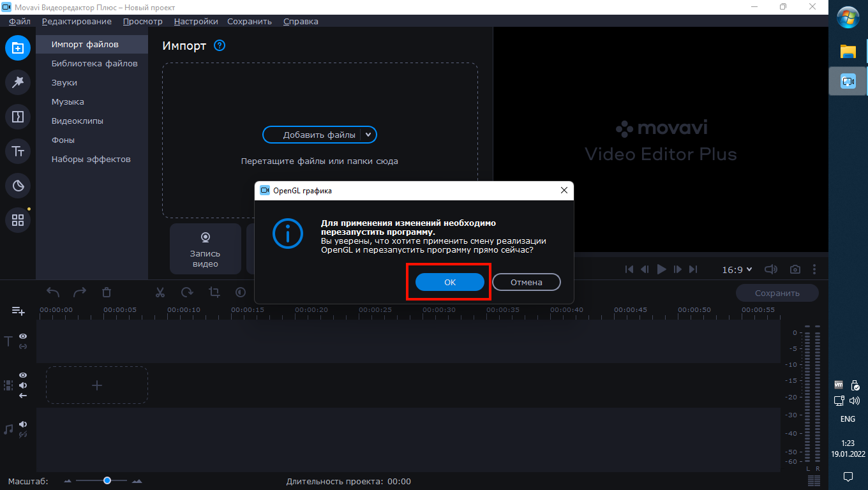The height and width of the screenshot is (490, 868).
Task: Select Музыка in the import list
Action: coord(68,101)
